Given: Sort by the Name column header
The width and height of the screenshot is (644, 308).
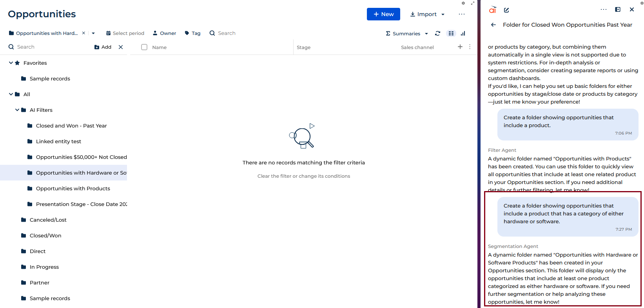Looking at the screenshot, I should click(x=160, y=47).
